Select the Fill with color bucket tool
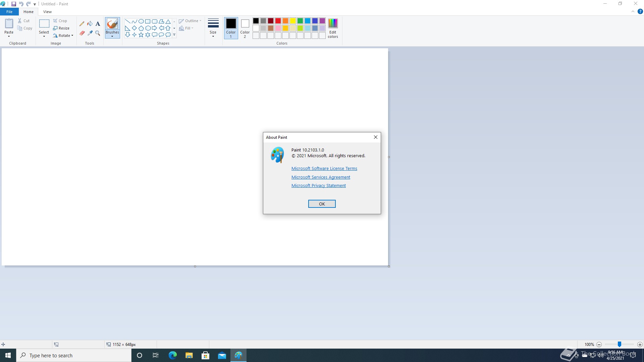This screenshot has width=644, height=362. pos(90,24)
